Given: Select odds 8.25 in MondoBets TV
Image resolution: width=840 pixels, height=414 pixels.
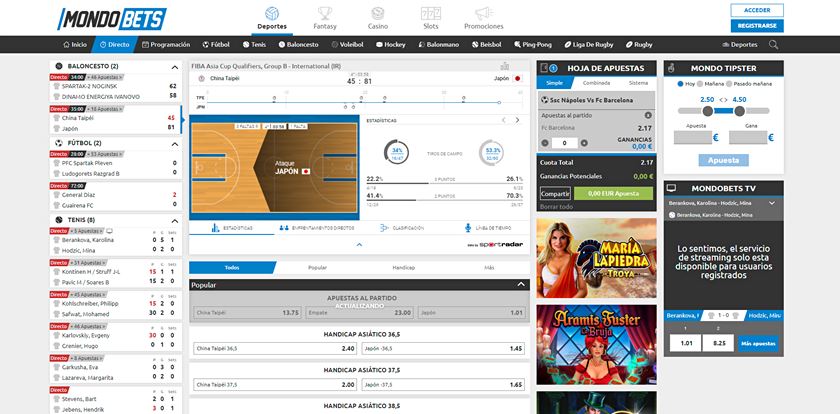Looking at the screenshot, I should point(718,343).
